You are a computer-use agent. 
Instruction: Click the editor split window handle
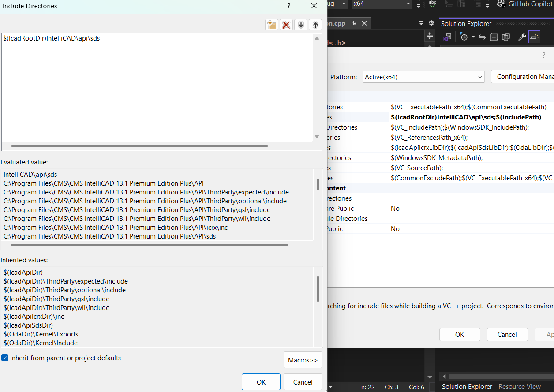(x=429, y=36)
